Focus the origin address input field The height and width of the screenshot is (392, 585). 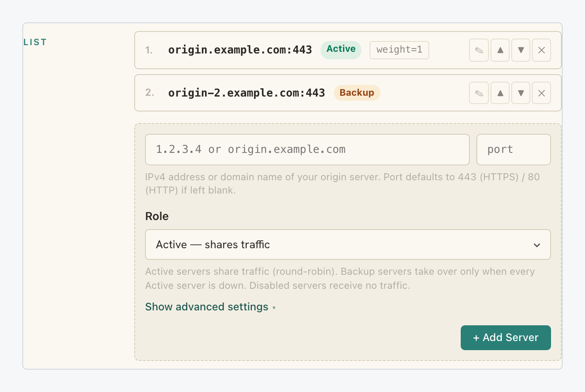click(307, 150)
